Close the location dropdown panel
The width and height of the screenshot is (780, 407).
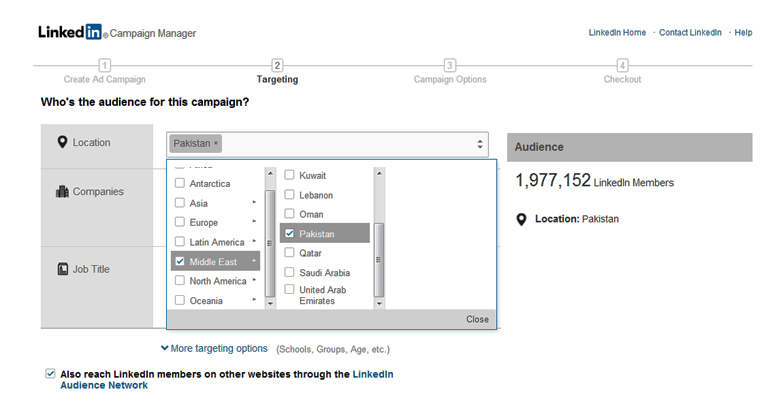[477, 319]
